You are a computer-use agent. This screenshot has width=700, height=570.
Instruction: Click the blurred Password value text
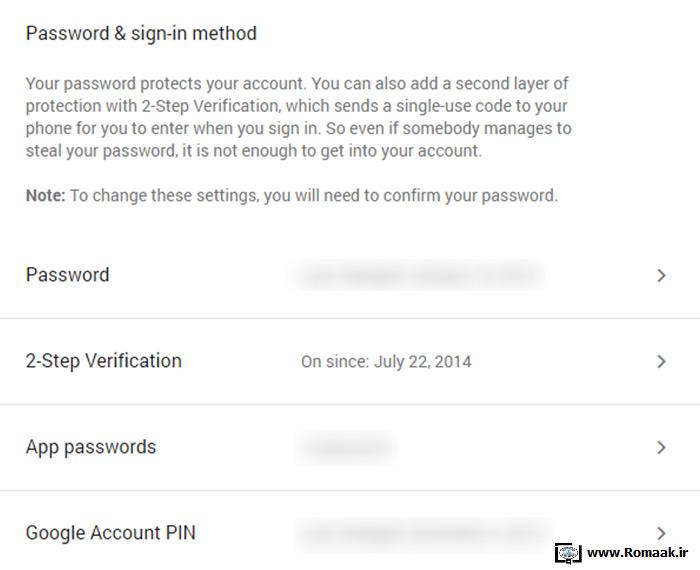pos(418,275)
